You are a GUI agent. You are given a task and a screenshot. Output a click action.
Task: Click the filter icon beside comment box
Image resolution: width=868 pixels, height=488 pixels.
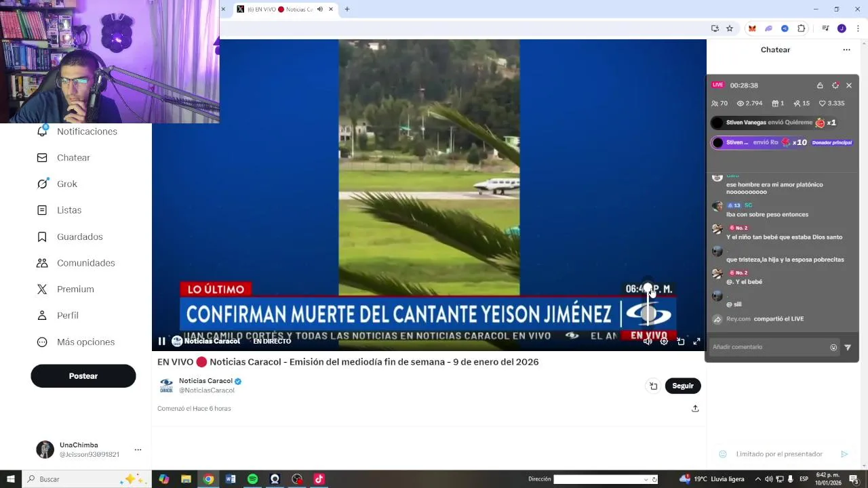click(x=848, y=348)
